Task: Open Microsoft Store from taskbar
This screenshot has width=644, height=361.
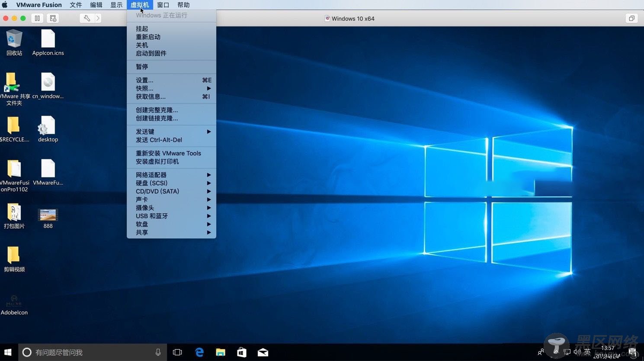Action: (x=242, y=352)
